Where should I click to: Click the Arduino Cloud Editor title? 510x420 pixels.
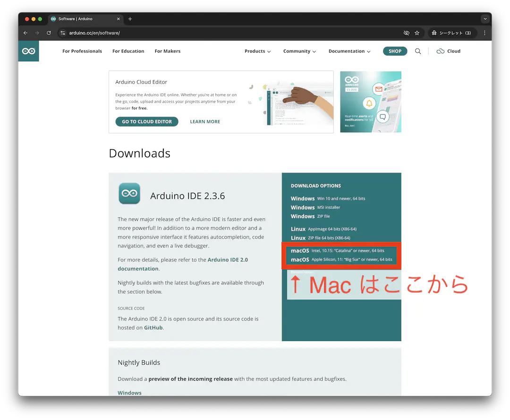click(141, 82)
